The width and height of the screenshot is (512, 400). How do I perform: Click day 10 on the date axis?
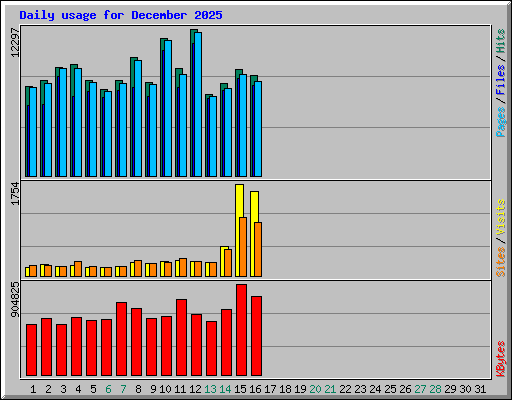[x=165, y=389]
